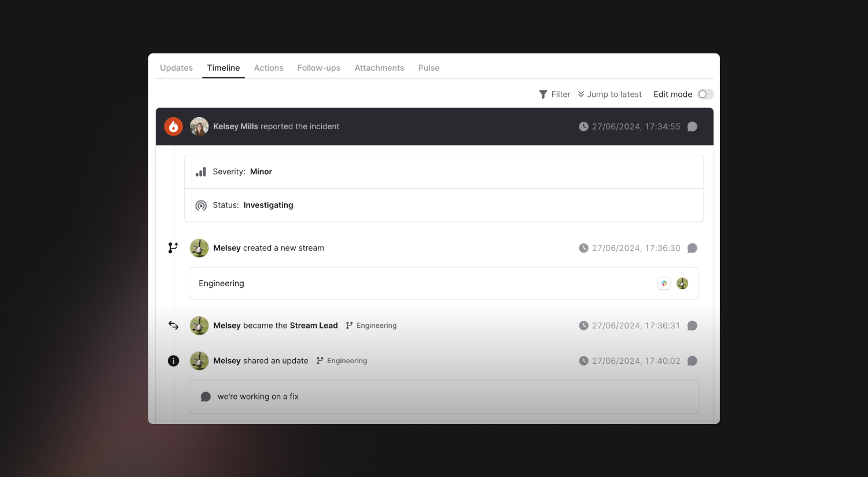Open the Pulse tab

coord(429,68)
